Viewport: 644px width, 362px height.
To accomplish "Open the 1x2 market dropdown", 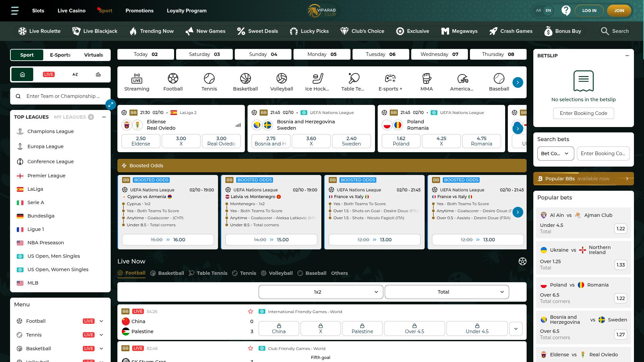I will 321,292.
